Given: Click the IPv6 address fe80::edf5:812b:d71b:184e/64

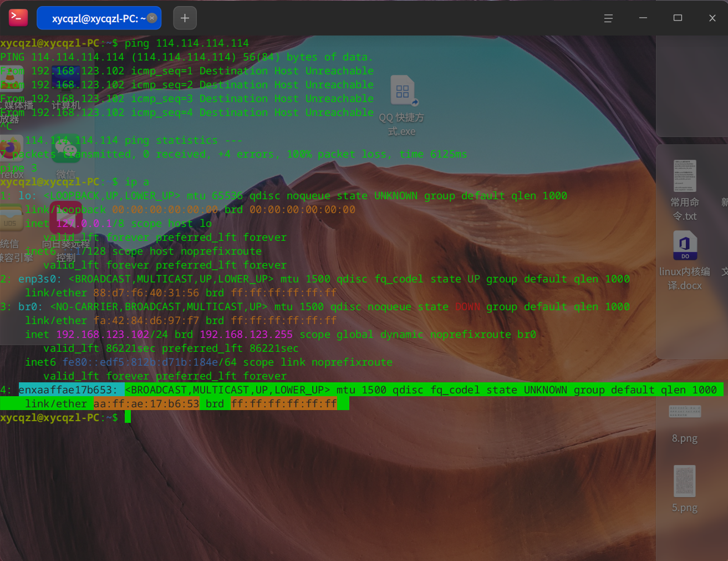Looking at the screenshot, I should (150, 362).
